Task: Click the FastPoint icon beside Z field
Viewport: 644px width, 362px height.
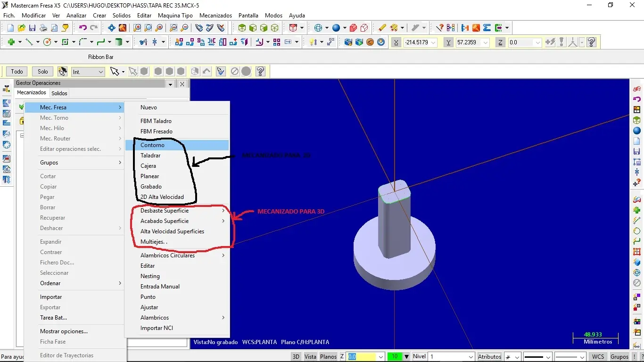Action: (550, 42)
